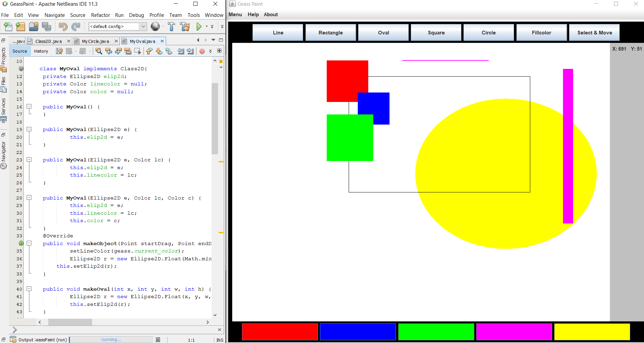
Task: Click the Find Selection magnifier icon
Action: (99, 51)
